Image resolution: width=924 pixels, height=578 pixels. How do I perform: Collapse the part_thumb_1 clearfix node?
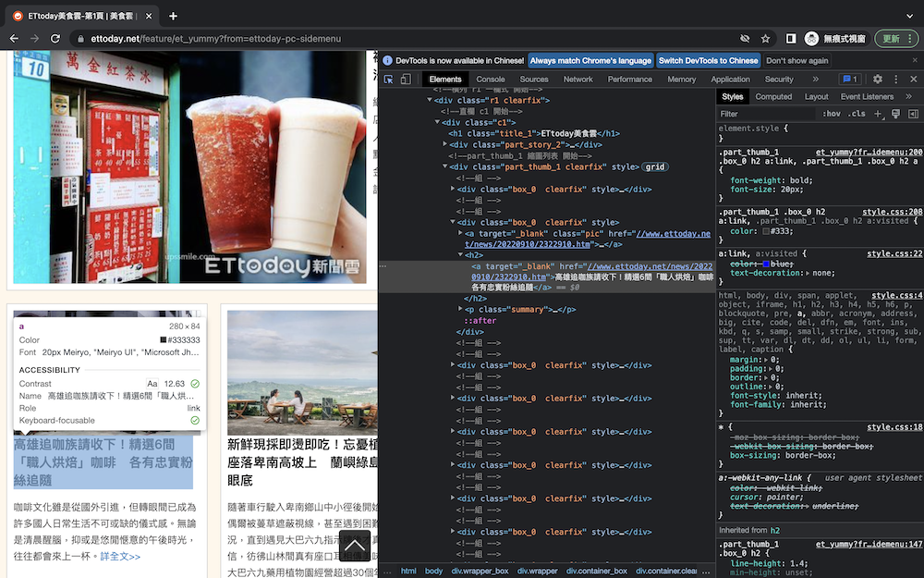tap(445, 166)
